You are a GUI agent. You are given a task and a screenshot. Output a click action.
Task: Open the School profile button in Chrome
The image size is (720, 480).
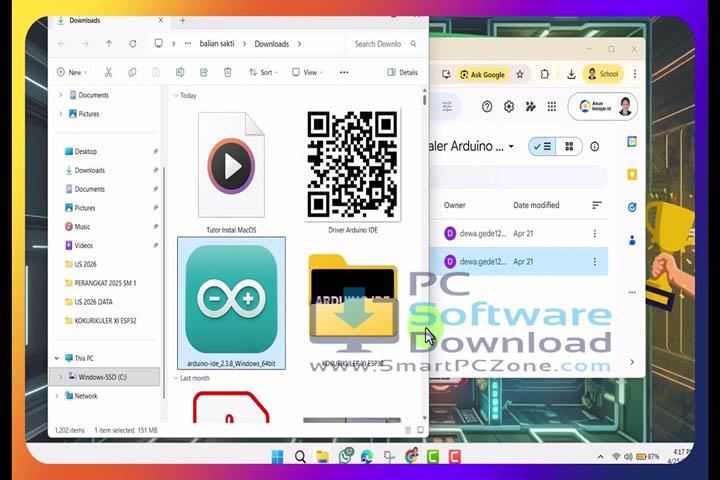[x=603, y=74]
